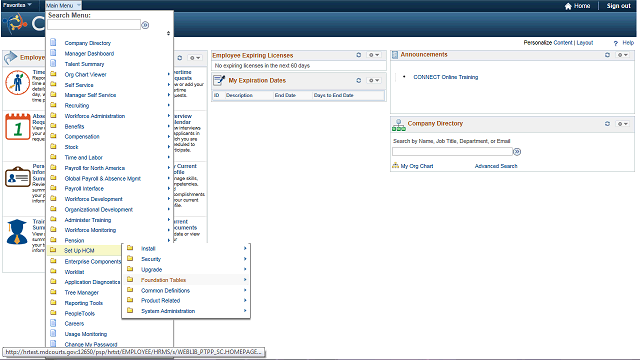Refresh the Employee Expiring Licenses pagelet

[x=358, y=55]
